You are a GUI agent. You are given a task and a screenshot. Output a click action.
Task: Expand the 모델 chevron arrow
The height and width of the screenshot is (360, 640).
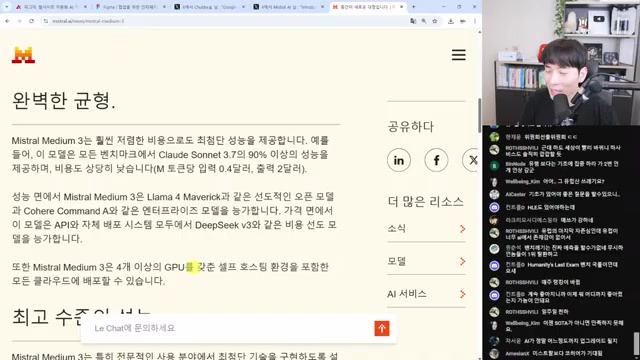[x=462, y=261]
